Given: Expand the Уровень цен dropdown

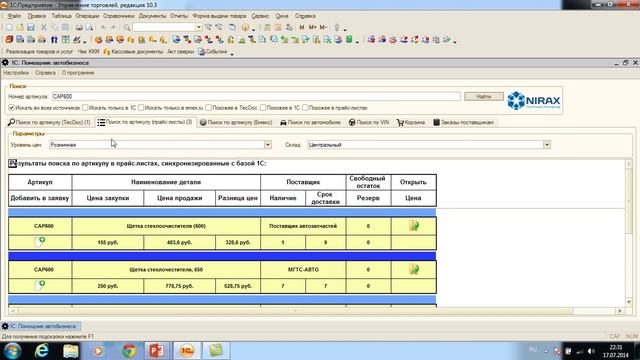Looking at the screenshot, I should (268, 145).
